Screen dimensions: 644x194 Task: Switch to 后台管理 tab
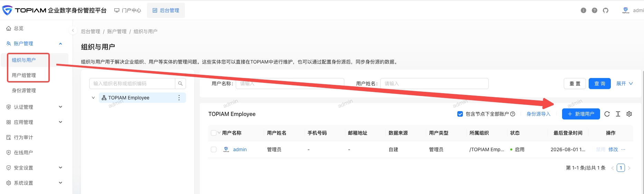(166, 10)
